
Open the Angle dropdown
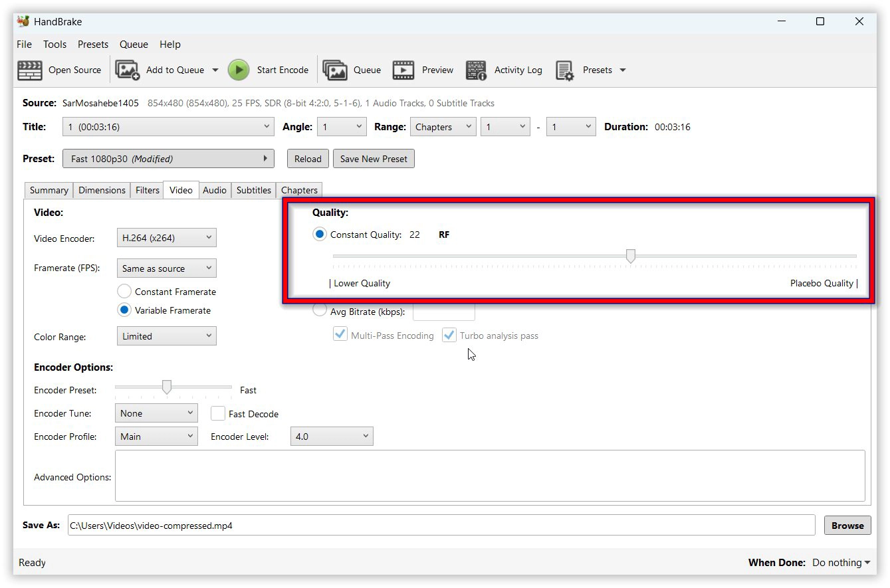[x=342, y=127]
